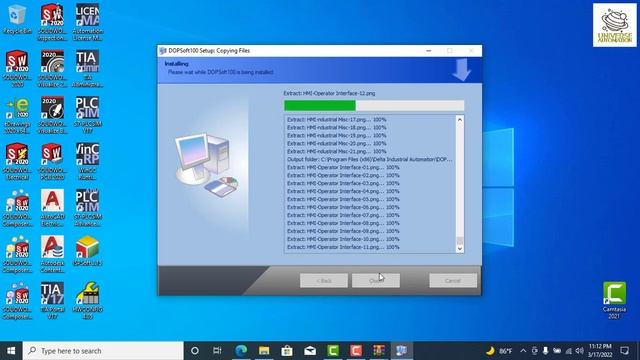Screen dimensions: 640x360
Task: Select DOPSoft setup icon in taskbar
Action: (402, 351)
